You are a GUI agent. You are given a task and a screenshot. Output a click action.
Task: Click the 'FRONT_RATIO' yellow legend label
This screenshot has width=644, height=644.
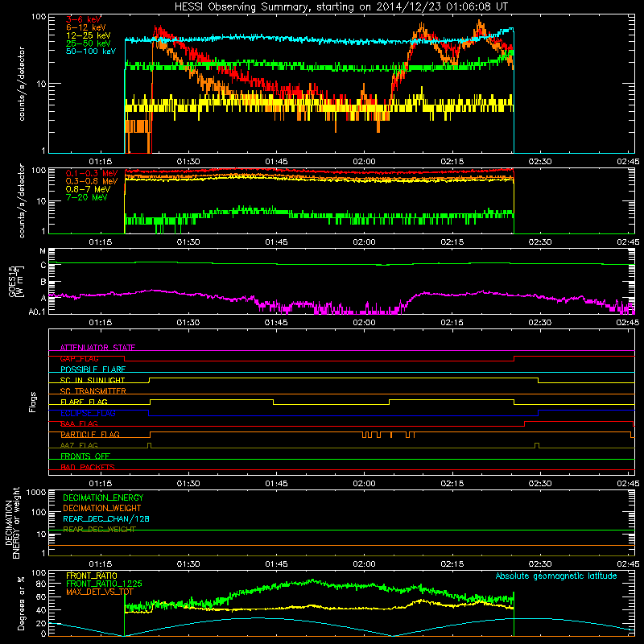click(92, 576)
